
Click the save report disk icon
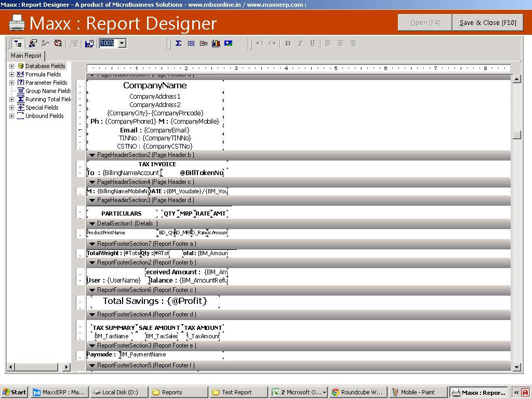pos(89,44)
